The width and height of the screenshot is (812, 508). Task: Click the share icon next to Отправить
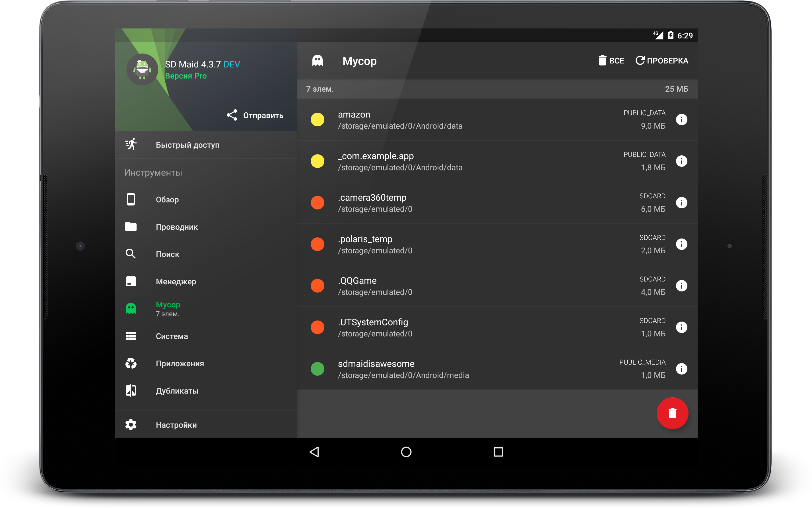coord(232,115)
